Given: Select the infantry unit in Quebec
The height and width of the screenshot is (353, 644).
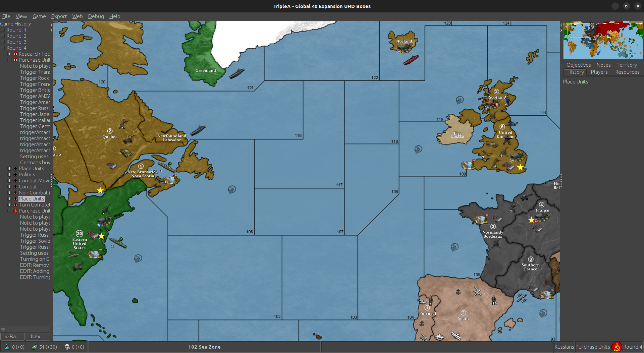Looking at the screenshot, I should coord(124,124).
